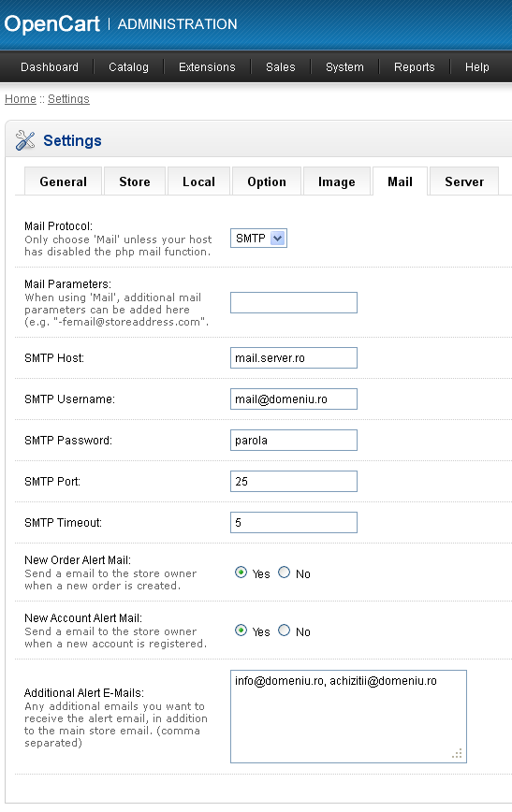Open the Sales menu
This screenshot has height=812, width=512.
click(281, 66)
